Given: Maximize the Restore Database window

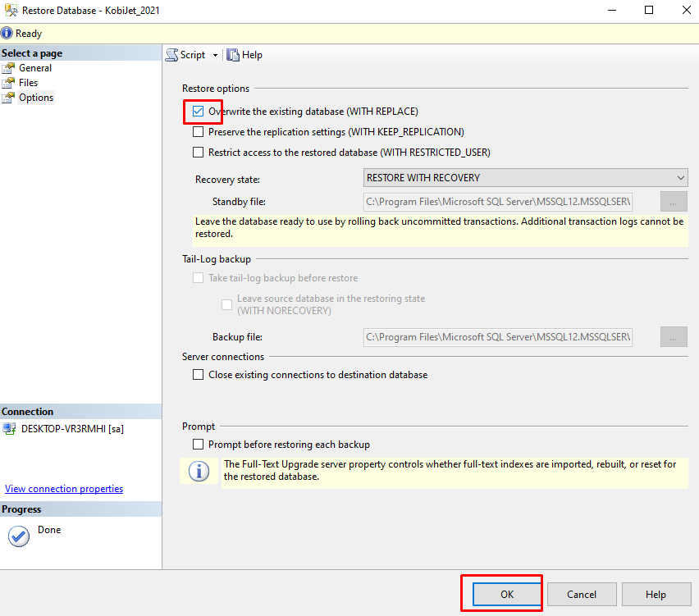Looking at the screenshot, I should (649, 10).
